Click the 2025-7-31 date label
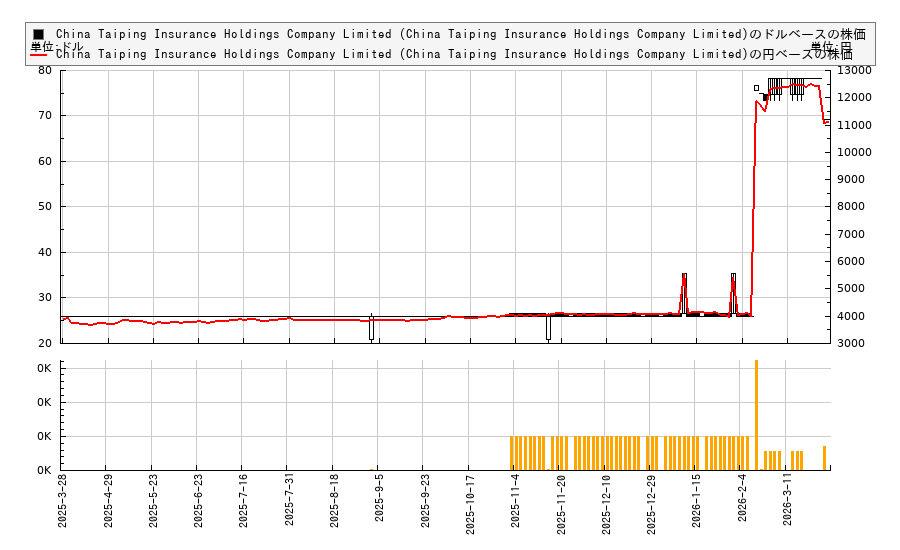Screen dimensions: 900x550 (289, 501)
